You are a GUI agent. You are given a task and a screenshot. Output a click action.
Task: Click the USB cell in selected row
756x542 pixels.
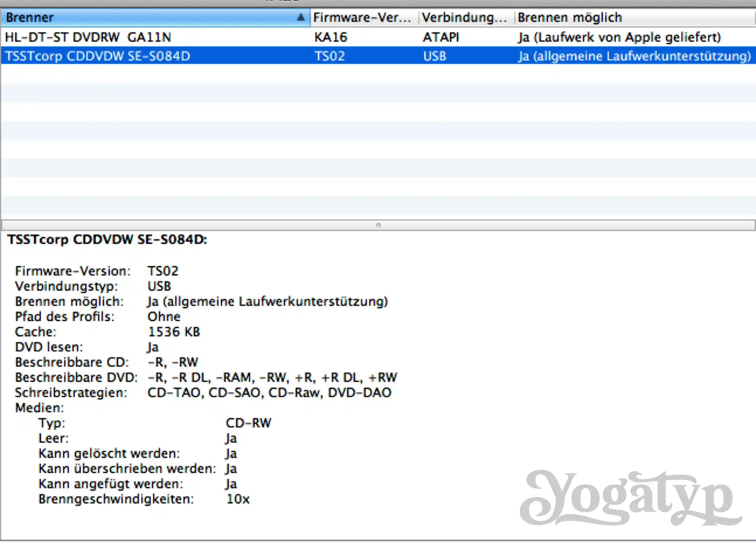tap(435, 56)
